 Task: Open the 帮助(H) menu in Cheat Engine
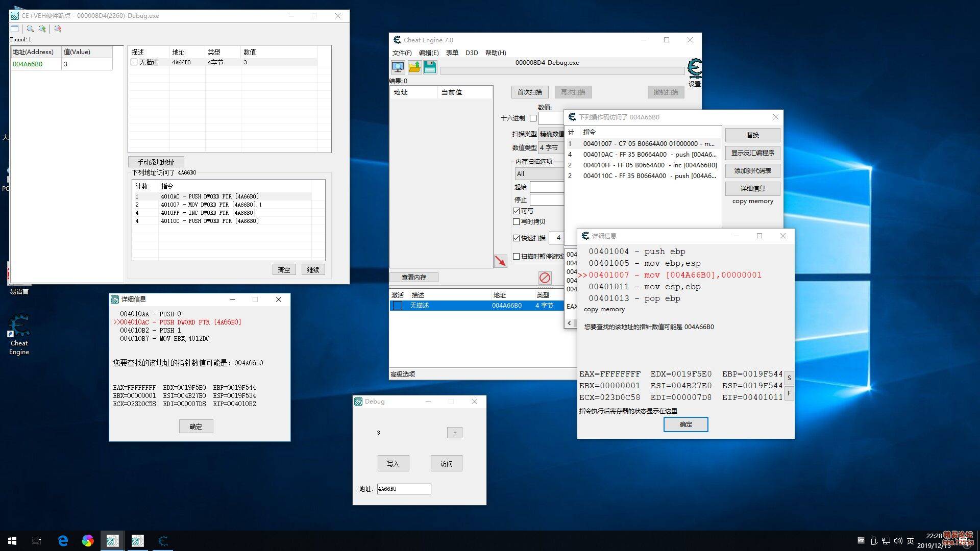point(496,53)
